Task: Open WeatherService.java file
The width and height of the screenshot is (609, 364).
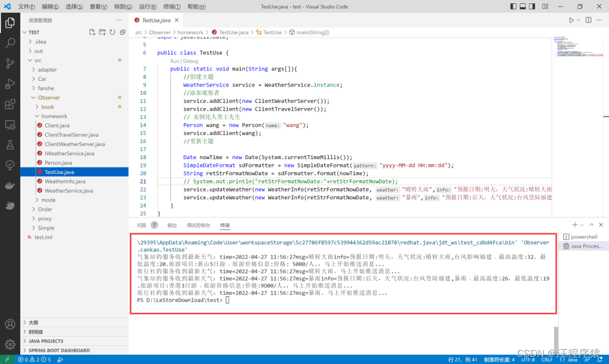Action: 74,191
